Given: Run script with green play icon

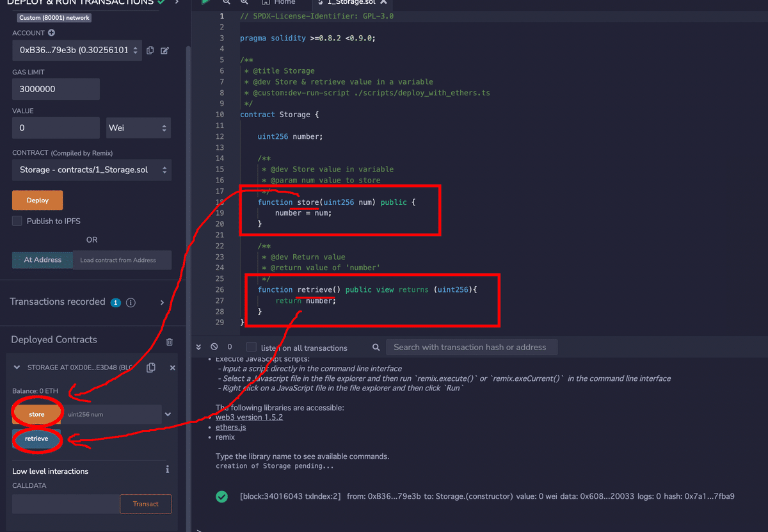Looking at the screenshot, I should click(x=205, y=3).
